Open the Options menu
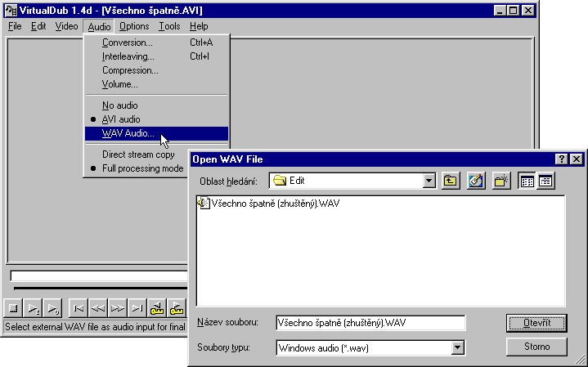The height and width of the screenshot is (367, 588). pyautogui.click(x=134, y=26)
